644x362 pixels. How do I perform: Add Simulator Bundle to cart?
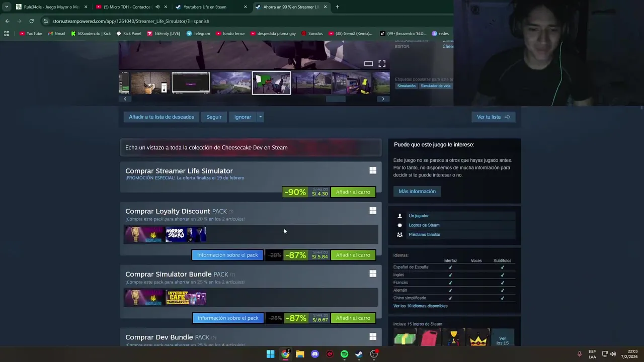(x=353, y=318)
